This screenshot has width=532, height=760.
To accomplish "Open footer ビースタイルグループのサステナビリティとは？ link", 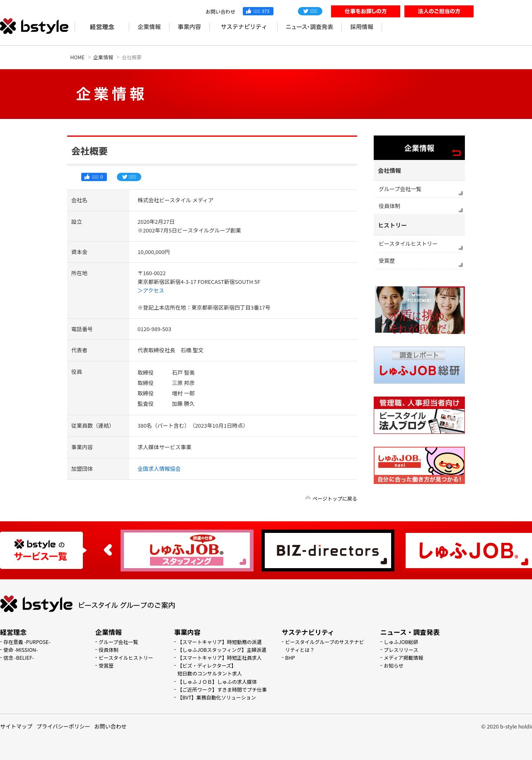I will pyautogui.click(x=324, y=646).
